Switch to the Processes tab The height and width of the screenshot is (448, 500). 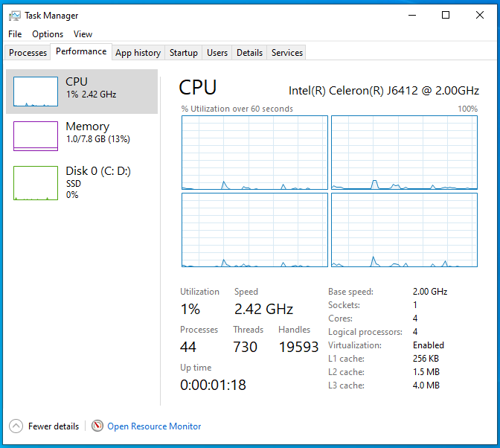pyautogui.click(x=28, y=53)
